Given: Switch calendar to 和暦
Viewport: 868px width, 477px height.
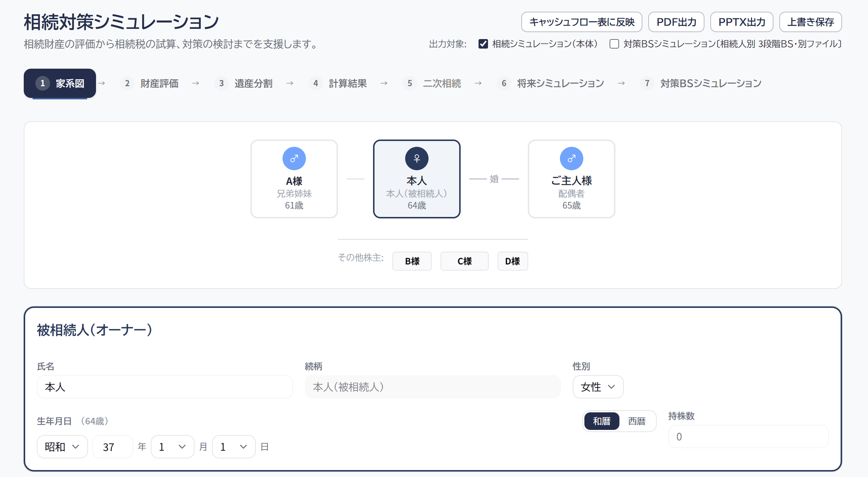Looking at the screenshot, I should click(602, 421).
